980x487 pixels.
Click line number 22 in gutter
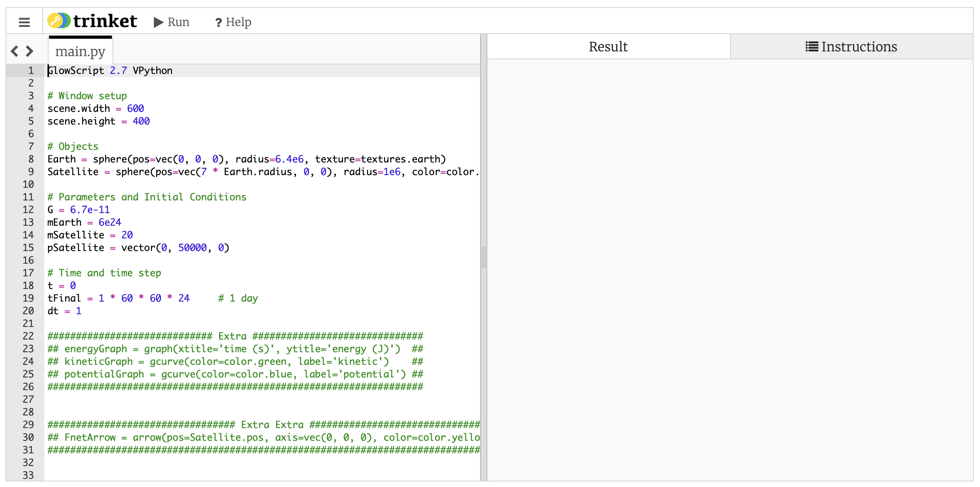(x=28, y=336)
